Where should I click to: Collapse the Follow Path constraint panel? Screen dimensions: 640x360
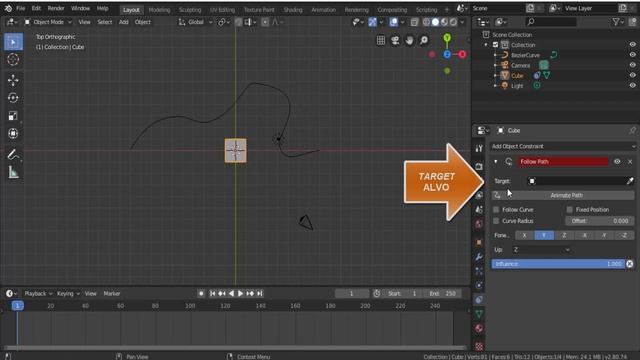[x=496, y=162]
